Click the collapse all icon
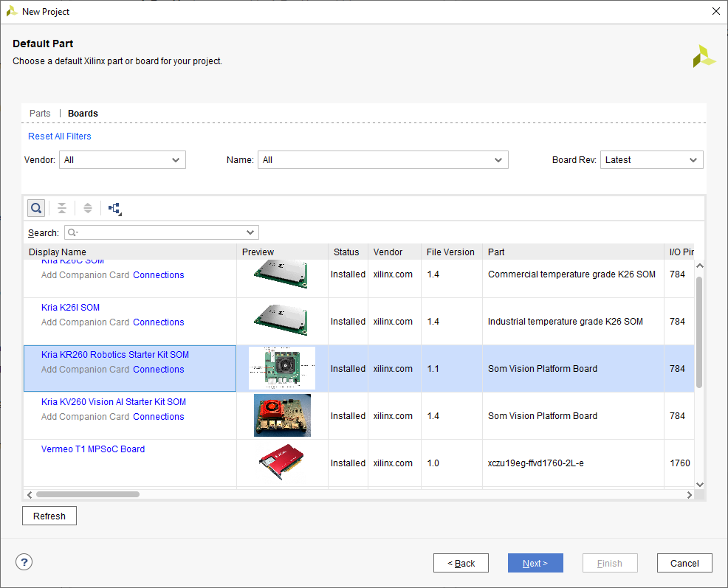The image size is (728, 588). pos(62,207)
